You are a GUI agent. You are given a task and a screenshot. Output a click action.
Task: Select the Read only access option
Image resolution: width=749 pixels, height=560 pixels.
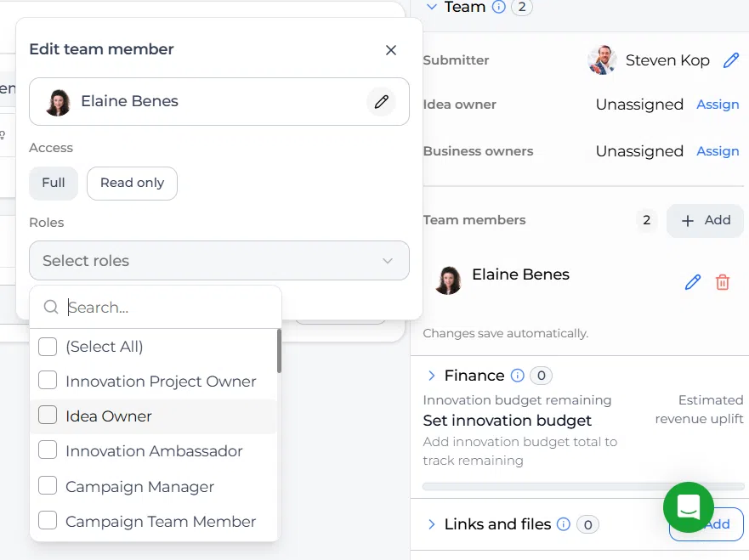pyautogui.click(x=133, y=184)
